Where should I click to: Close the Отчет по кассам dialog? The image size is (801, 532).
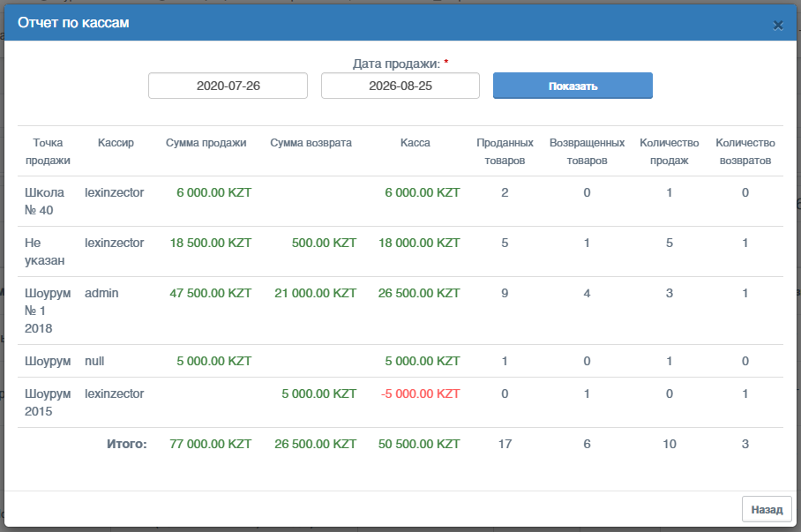coord(777,25)
